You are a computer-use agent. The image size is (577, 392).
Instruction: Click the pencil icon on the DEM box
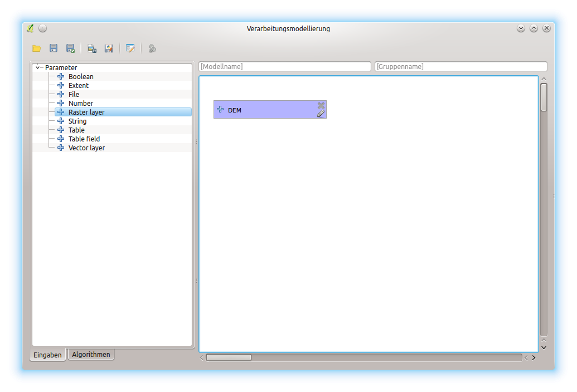coord(321,114)
